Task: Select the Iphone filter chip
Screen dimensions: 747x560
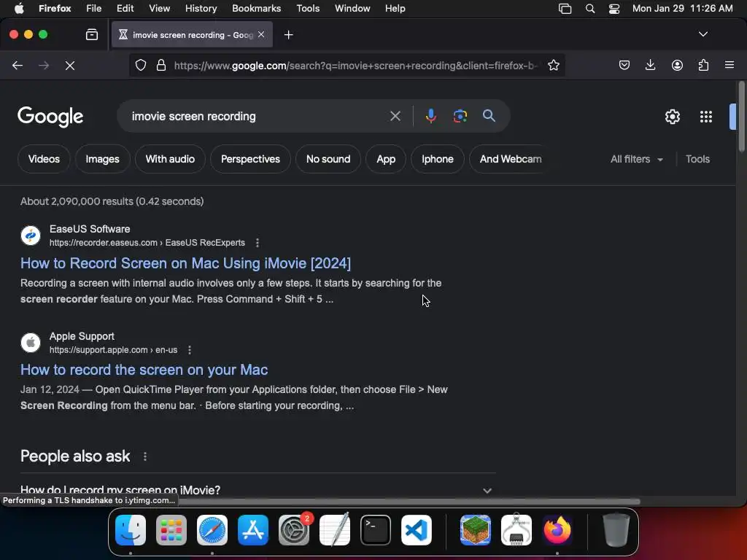Action: point(438,159)
